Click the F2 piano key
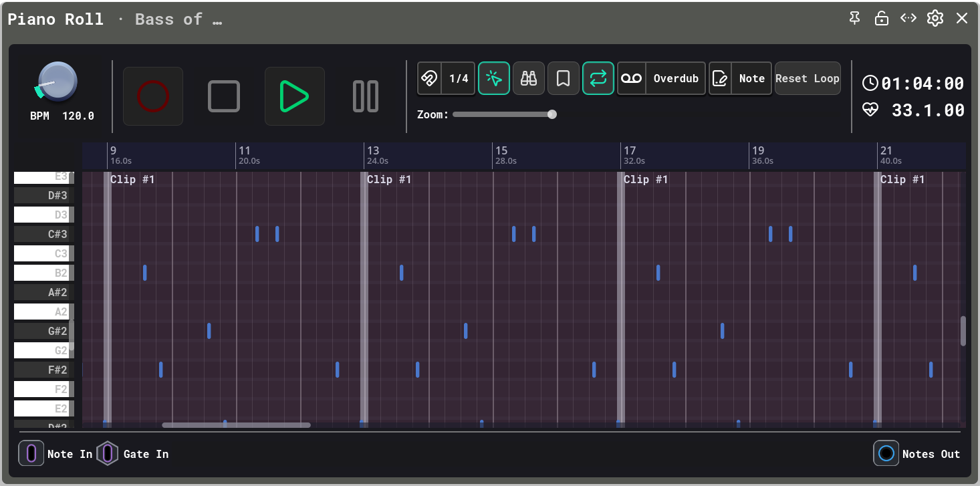Screen dimensions: 980x486 pos(44,389)
